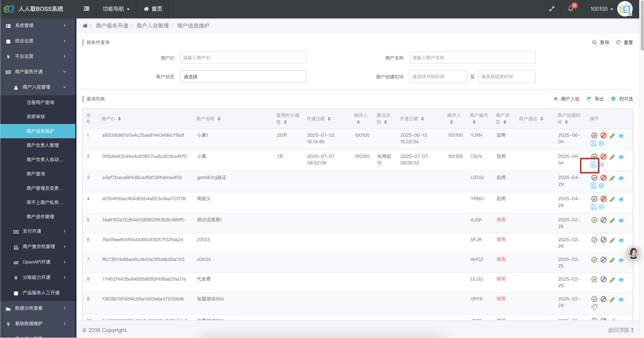Expand the 商户售货机管理 submenu
Screen dimensions: 644x338
(38, 247)
